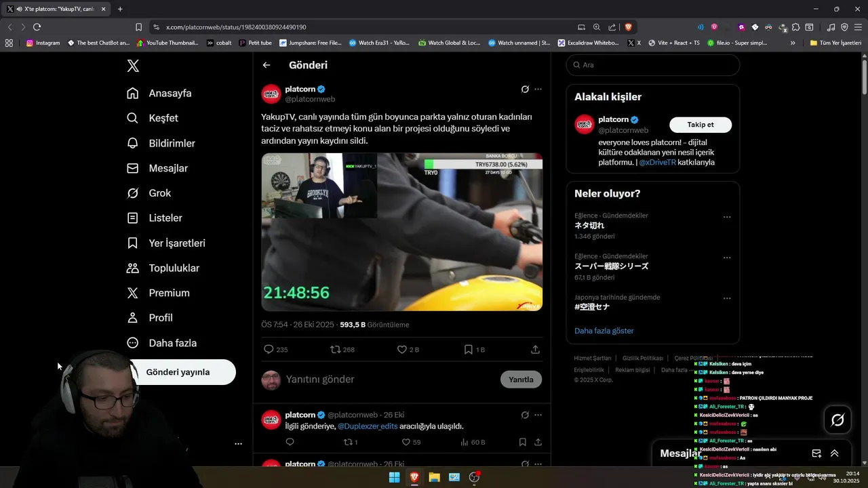The image size is (868, 488).
Task: Open more options on main post
Action: (x=538, y=89)
